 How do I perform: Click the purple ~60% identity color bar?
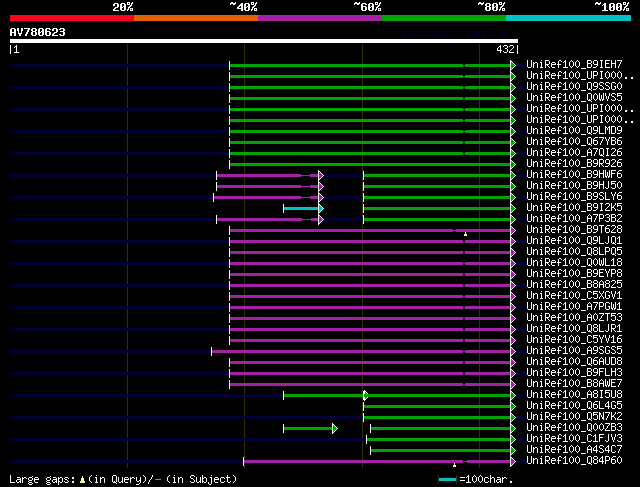(x=320, y=18)
